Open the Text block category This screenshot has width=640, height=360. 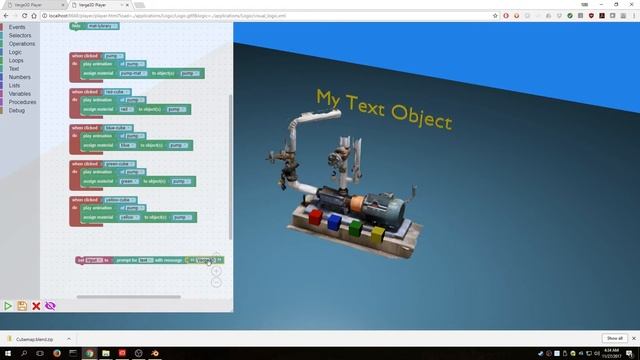pyautogui.click(x=14, y=69)
